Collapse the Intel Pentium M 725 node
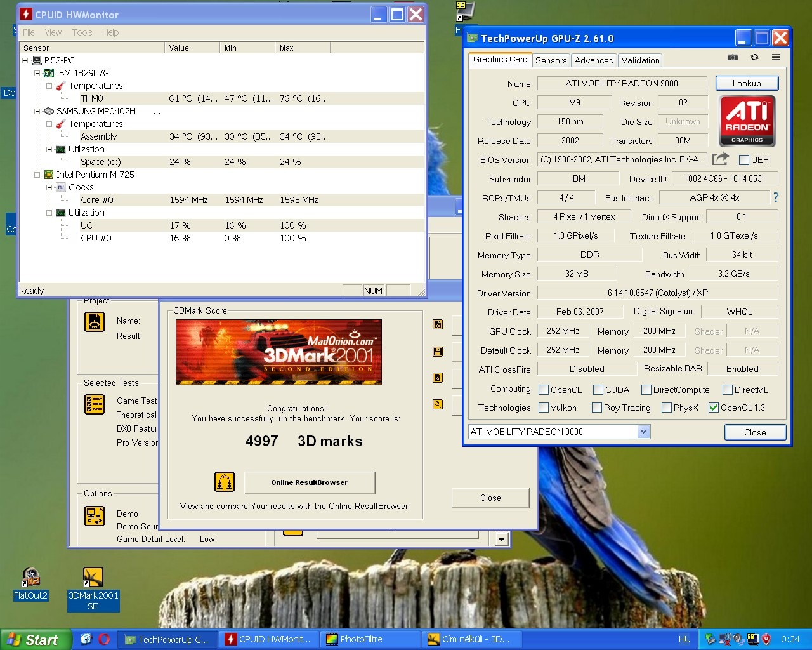 [x=37, y=175]
